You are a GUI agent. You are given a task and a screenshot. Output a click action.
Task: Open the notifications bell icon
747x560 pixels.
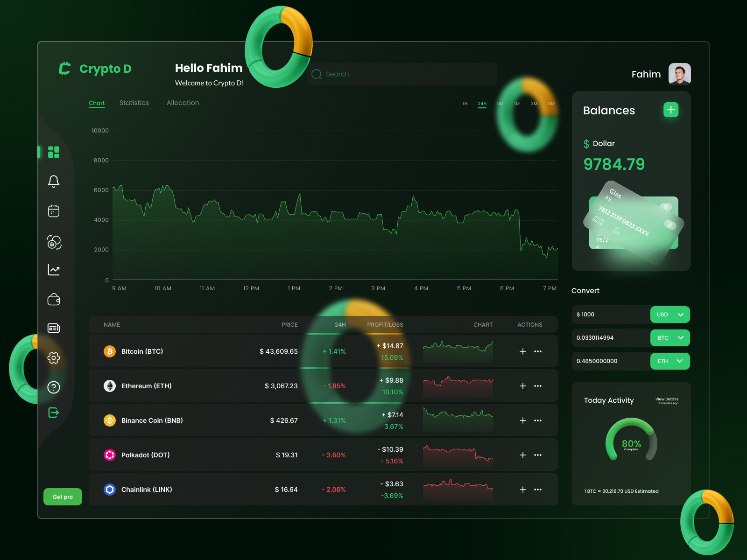(x=54, y=182)
